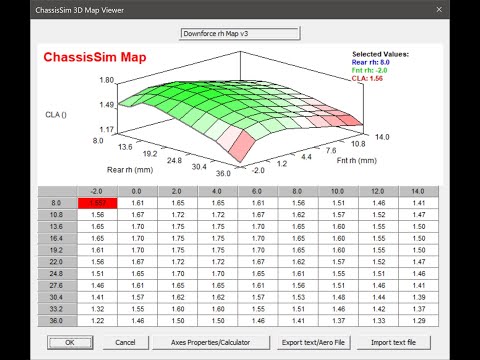Select the 30.4 row header
Screen dimensions: 480x360
pyautogui.click(x=57, y=297)
